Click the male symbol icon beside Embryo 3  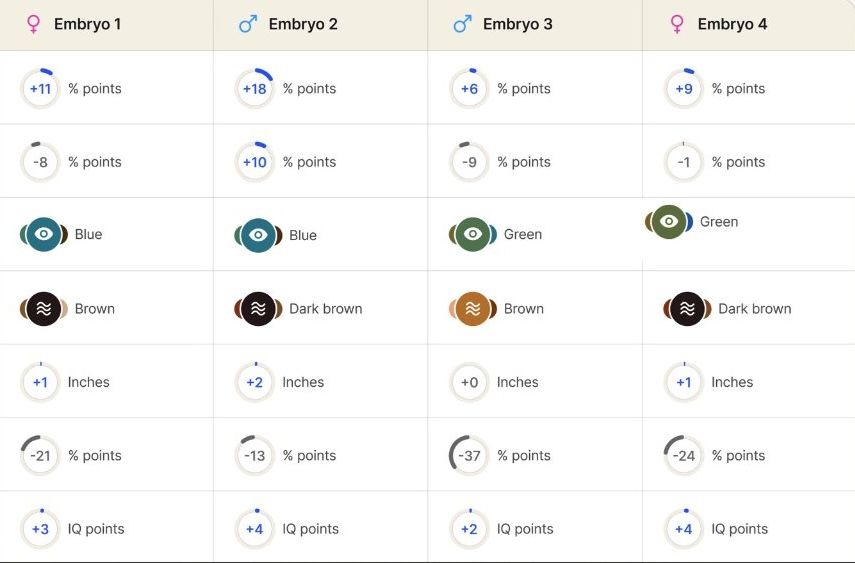(x=462, y=24)
